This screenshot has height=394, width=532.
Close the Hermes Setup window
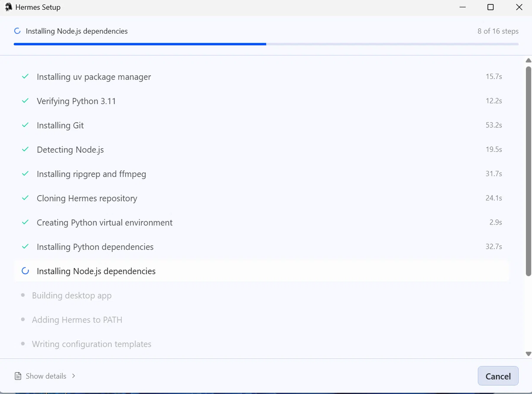tap(519, 7)
